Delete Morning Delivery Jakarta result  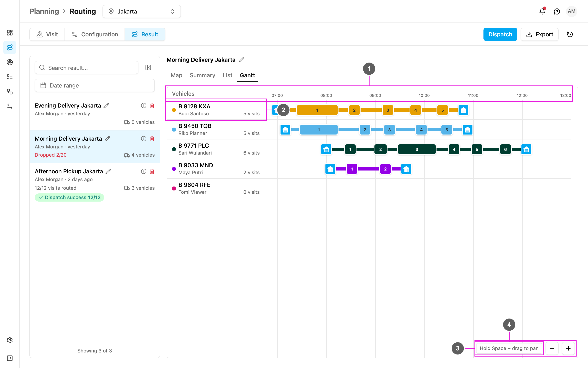pyautogui.click(x=152, y=138)
